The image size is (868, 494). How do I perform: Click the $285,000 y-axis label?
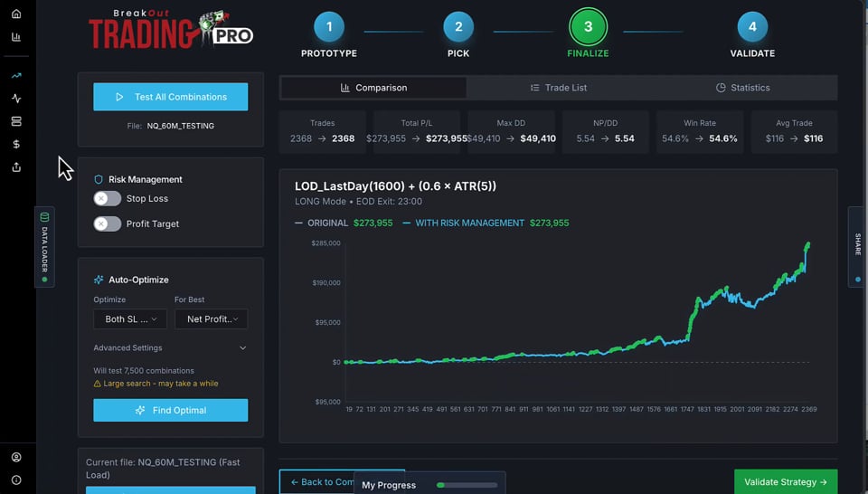(326, 243)
